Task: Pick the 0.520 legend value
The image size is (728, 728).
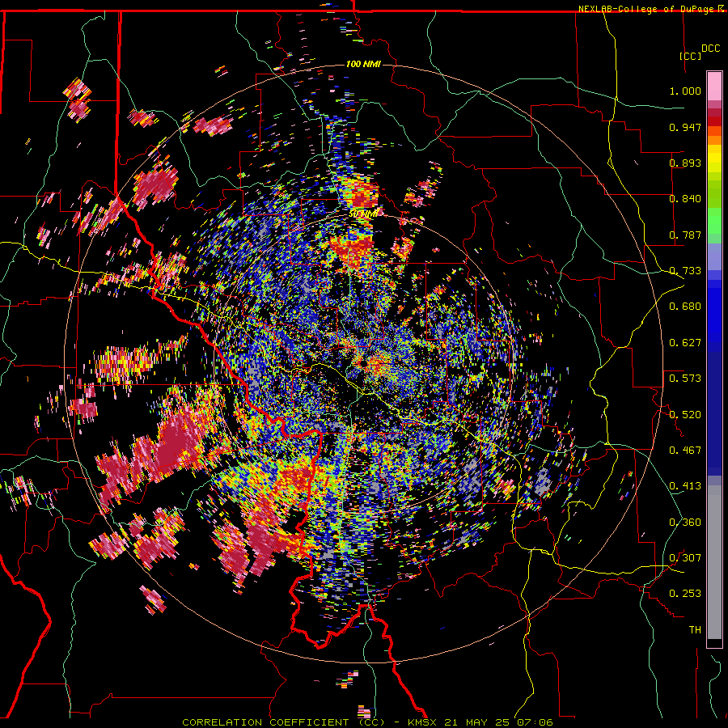Action: tap(685, 415)
